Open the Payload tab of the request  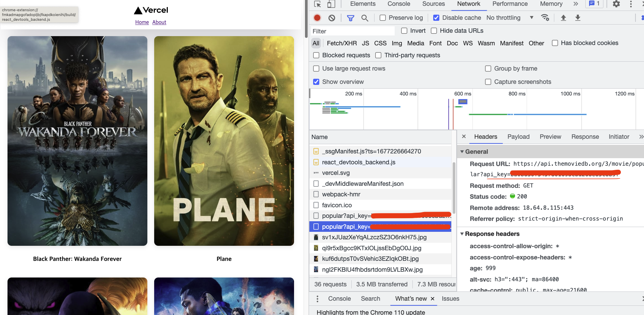click(518, 137)
